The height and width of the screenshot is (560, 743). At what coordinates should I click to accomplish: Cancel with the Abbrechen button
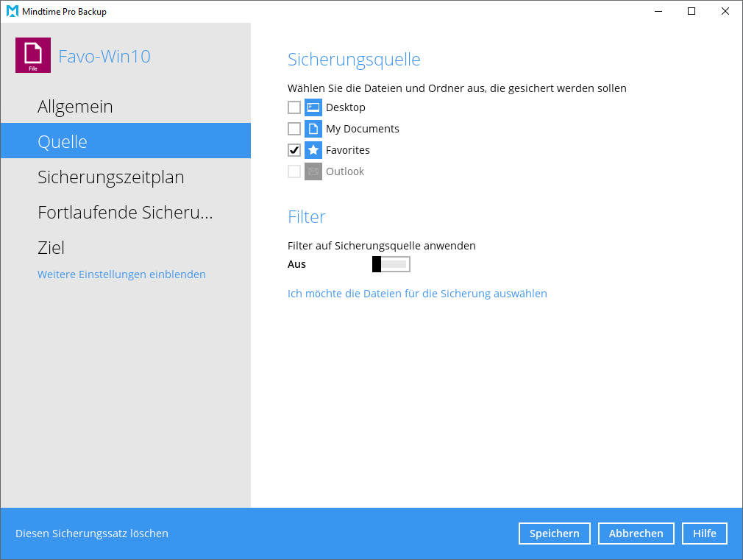coord(636,534)
